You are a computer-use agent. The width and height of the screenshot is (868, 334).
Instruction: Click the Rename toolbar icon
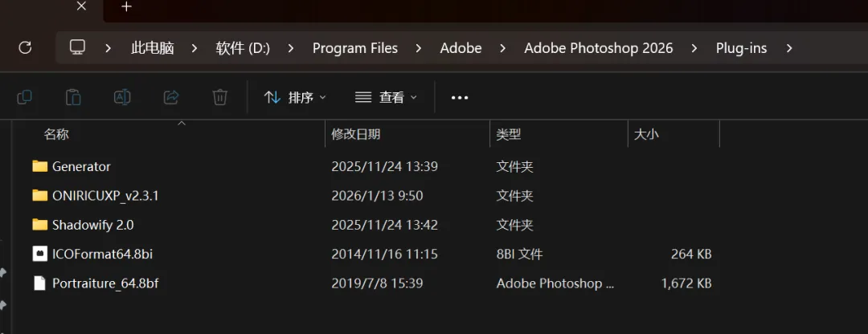122,98
